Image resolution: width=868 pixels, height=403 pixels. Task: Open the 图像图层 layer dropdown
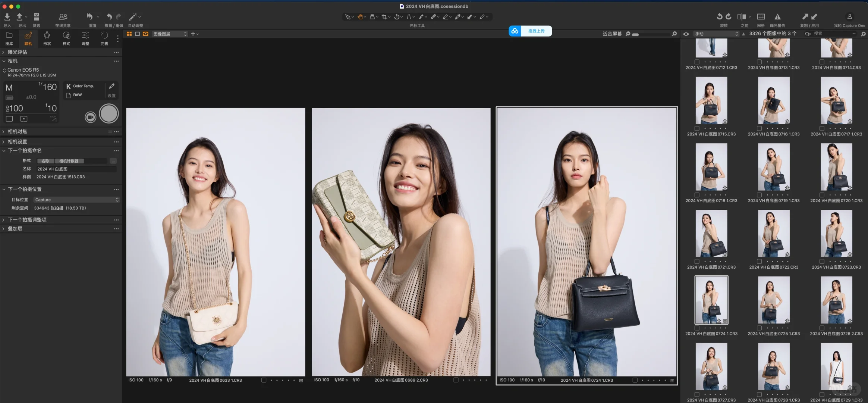click(170, 34)
